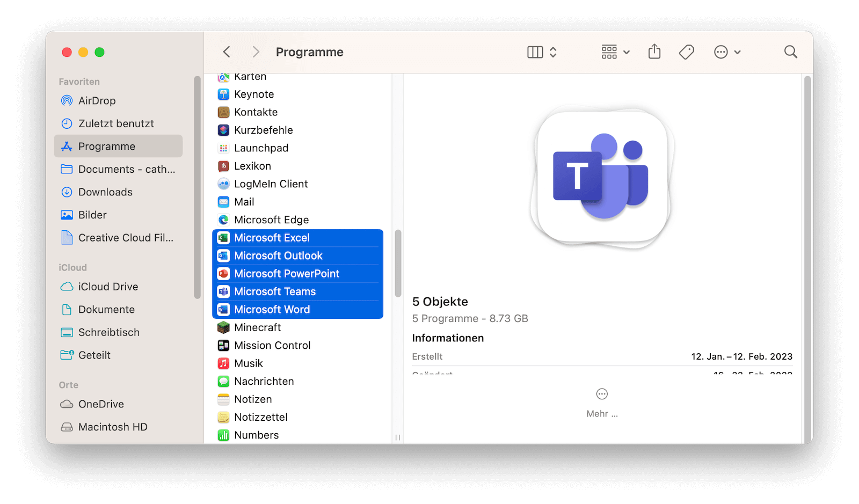Viewport: 859px width, 504px height.
Task: Go back with the left chevron
Action: 227,52
